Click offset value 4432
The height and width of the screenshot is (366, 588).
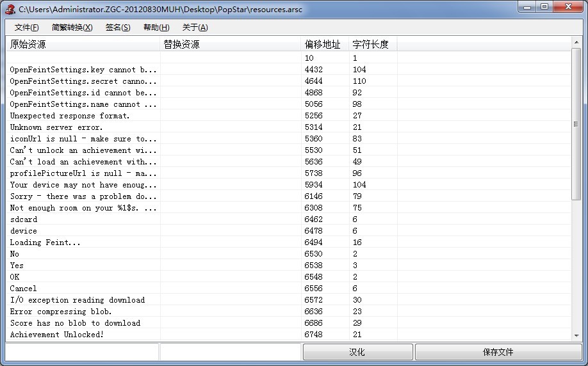click(x=313, y=69)
